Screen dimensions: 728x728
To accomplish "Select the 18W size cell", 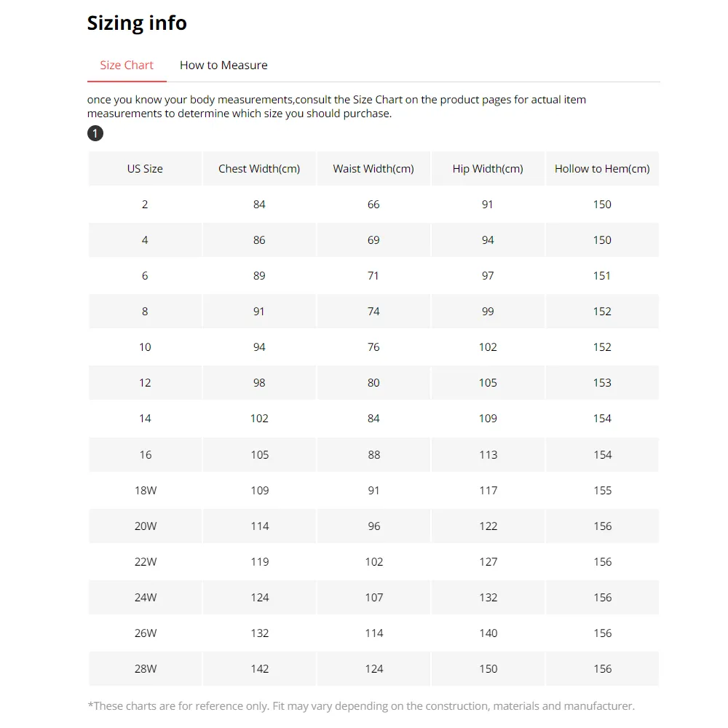I will click(145, 490).
